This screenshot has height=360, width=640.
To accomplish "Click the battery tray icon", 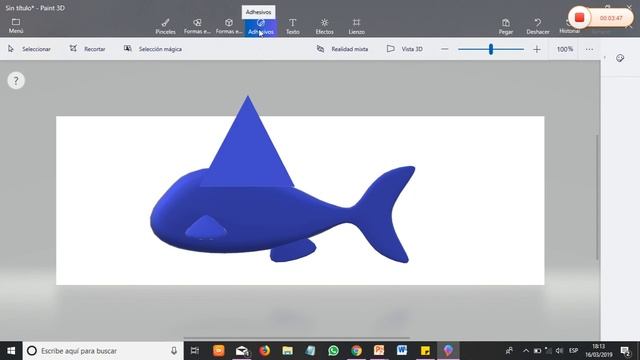I will point(537,351).
